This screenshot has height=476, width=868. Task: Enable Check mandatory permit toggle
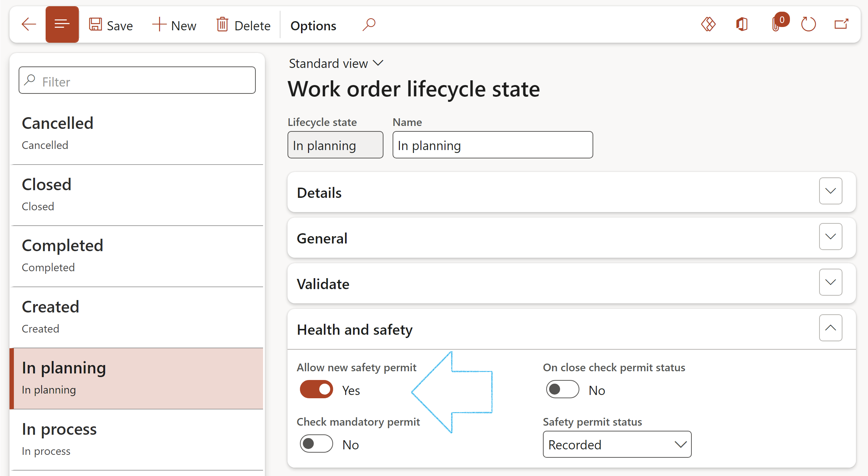(316, 444)
